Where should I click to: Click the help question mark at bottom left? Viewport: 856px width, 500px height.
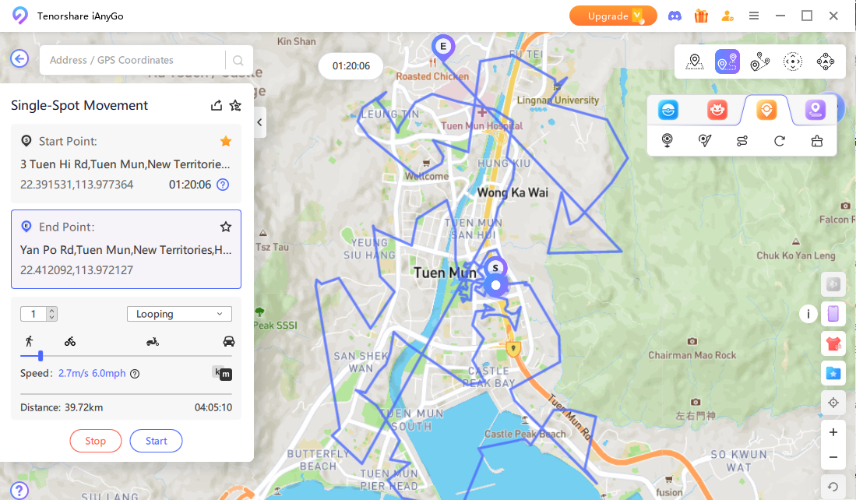pyautogui.click(x=20, y=490)
